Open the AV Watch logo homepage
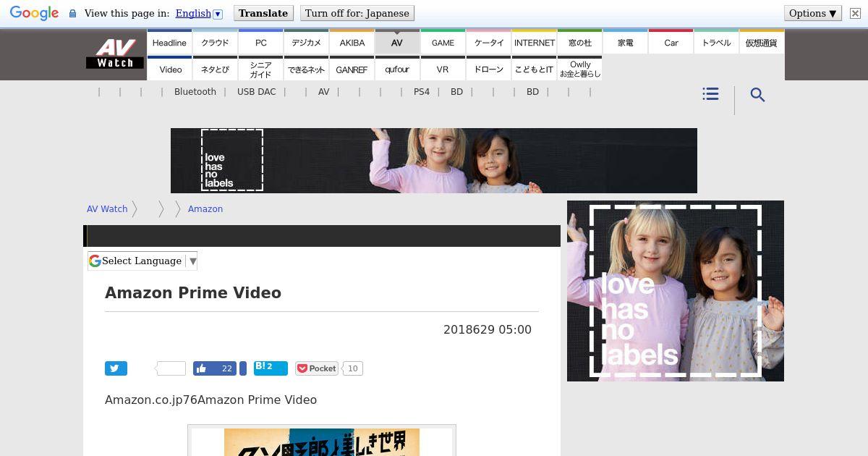Screen dimensions: 868x456 114,54
